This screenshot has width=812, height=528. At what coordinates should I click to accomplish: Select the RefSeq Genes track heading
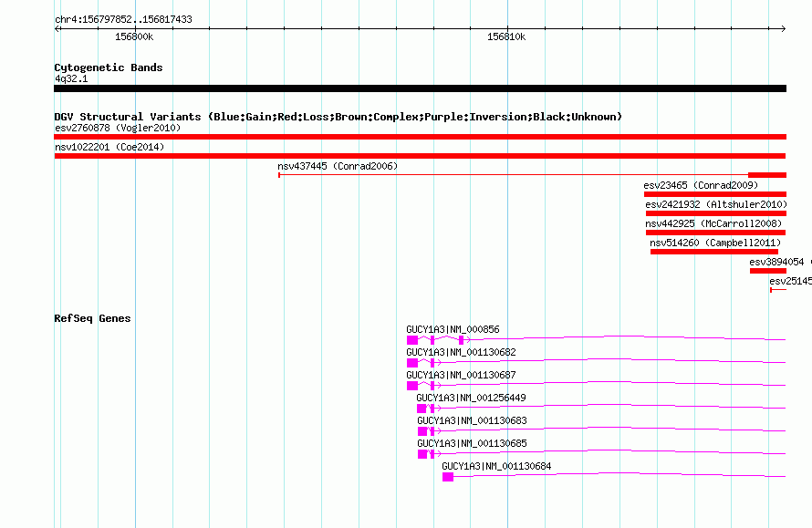click(92, 318)
